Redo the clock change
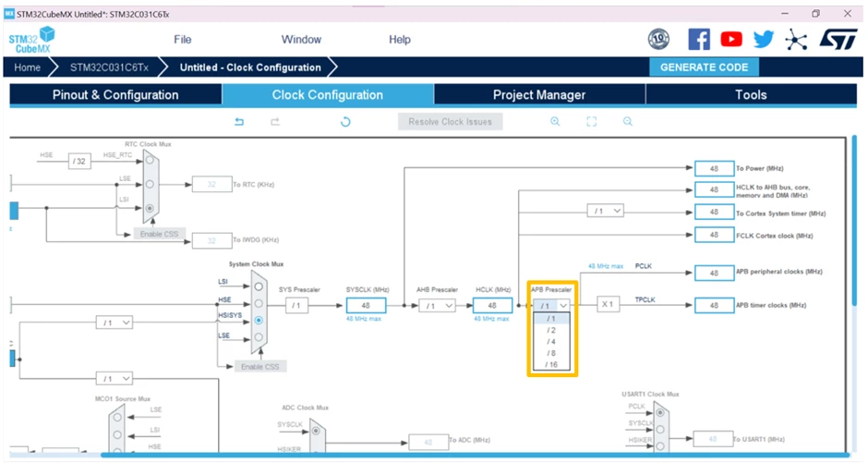This screenshot has height=463, width=868. [x=275, y=122]
